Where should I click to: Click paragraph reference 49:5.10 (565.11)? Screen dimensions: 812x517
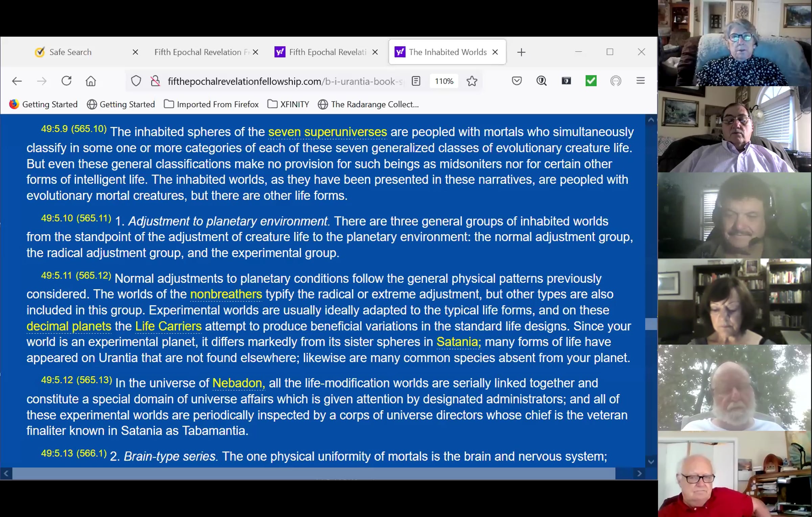click(x=76, y=218)
